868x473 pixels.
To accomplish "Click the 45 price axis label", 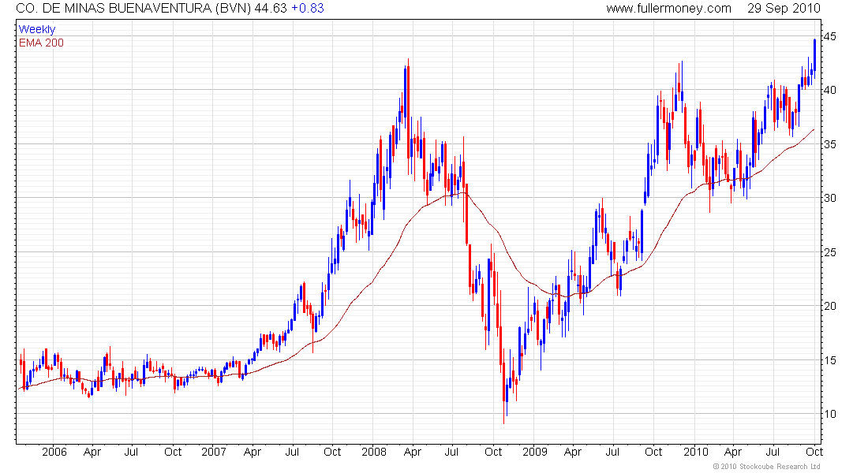I will point(830,36).
